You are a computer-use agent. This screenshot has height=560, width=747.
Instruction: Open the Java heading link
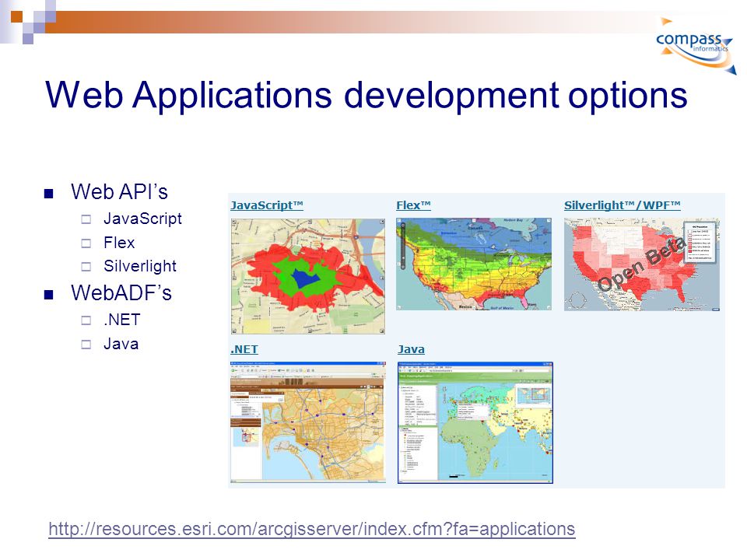coord(411,349)
